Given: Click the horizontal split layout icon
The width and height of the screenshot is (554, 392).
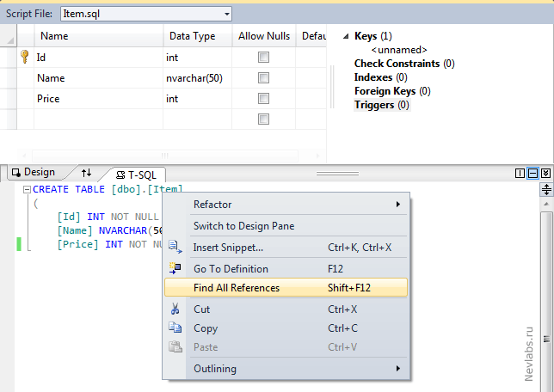Looking at the screenshot, I should (x=532, y=173).
